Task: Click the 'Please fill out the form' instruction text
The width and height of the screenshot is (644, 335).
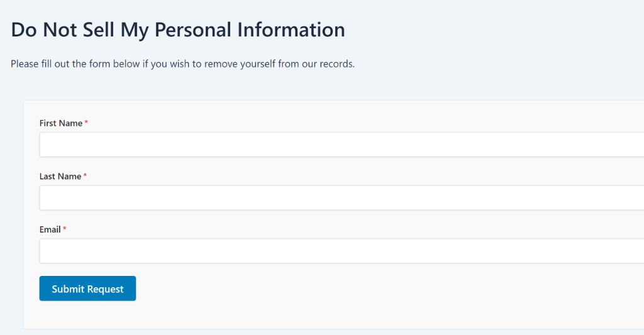Action: pos(182,64)
